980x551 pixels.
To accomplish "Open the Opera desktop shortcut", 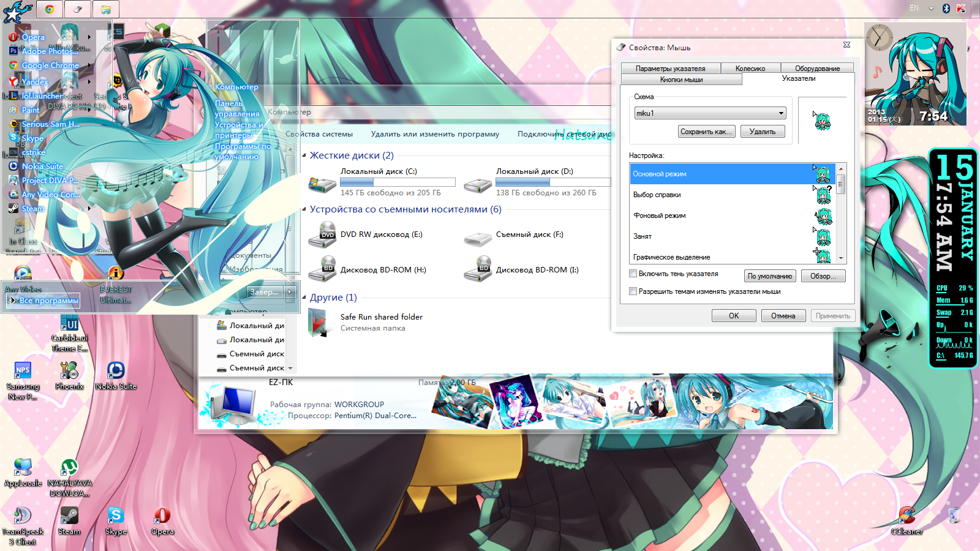I will point(162,521).
